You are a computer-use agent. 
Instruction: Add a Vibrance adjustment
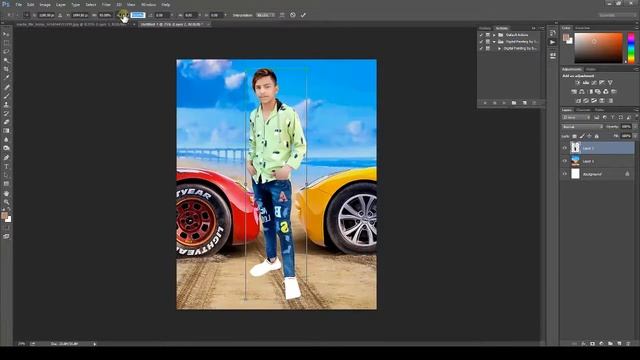click(x=610, y=83)
